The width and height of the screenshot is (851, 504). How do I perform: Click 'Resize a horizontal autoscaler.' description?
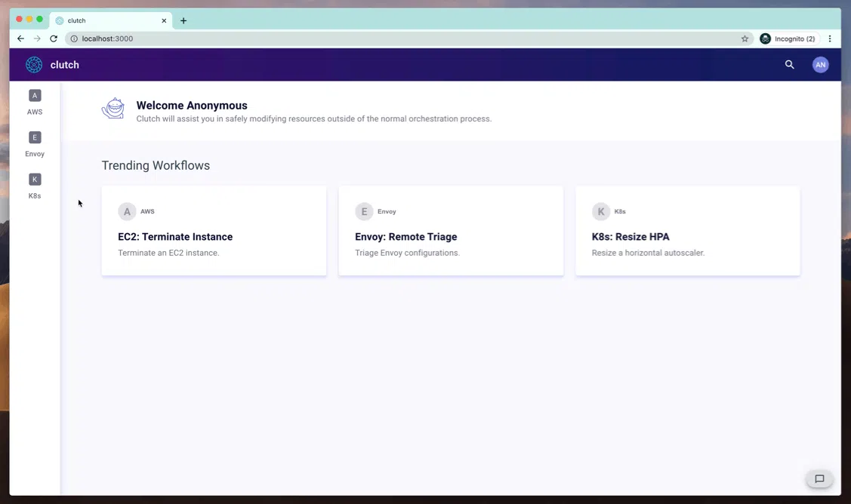tap(648, 253)
